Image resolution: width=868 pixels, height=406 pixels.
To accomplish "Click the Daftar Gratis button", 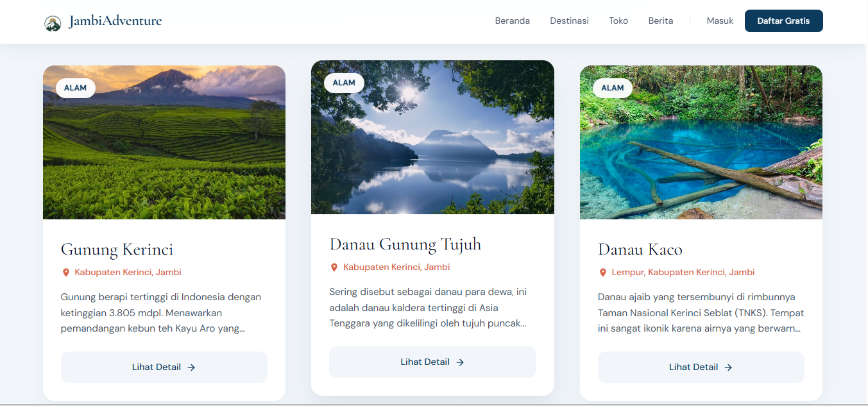I will [x=783, y=21].
